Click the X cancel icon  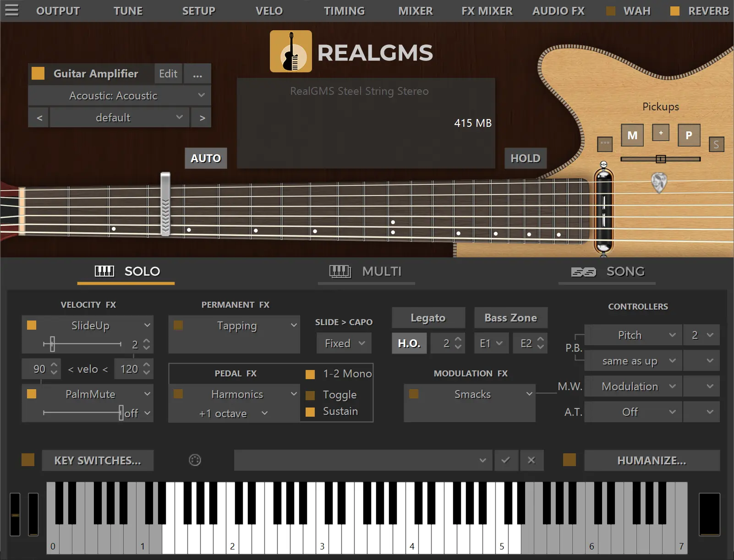(531, 460)
